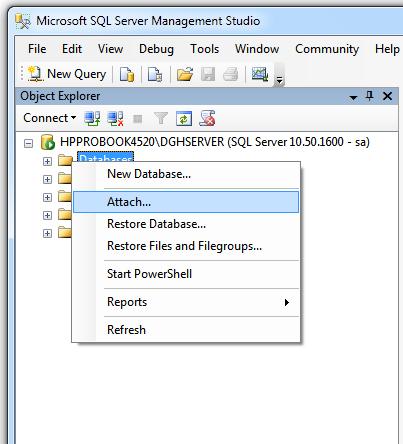Click the Disconnect server icon

(115, 118)
